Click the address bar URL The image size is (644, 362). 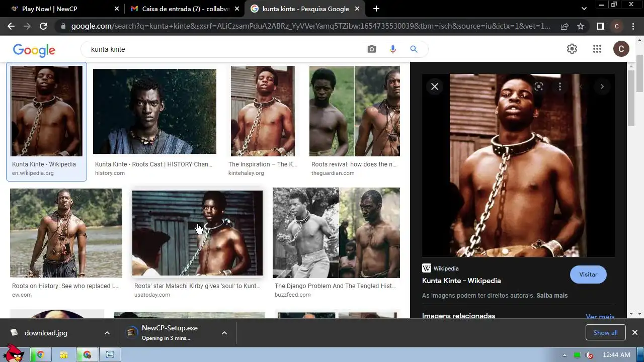pos(310,26)
